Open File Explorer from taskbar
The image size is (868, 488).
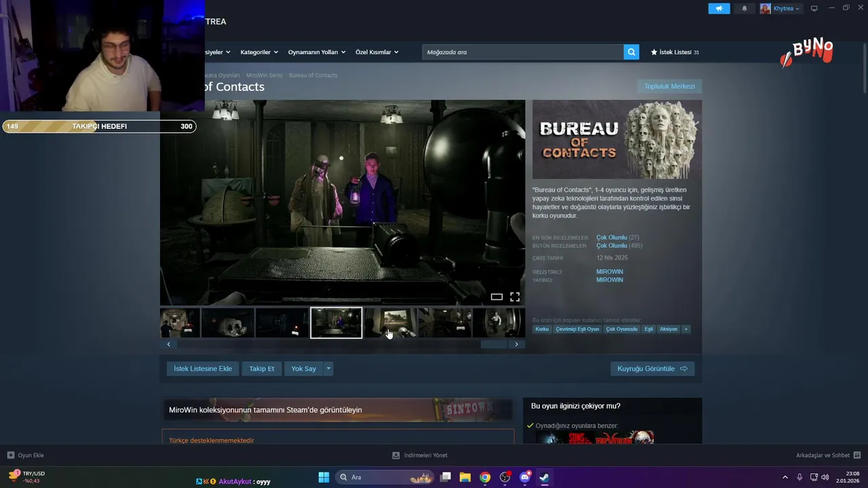(x=465, y=477)
